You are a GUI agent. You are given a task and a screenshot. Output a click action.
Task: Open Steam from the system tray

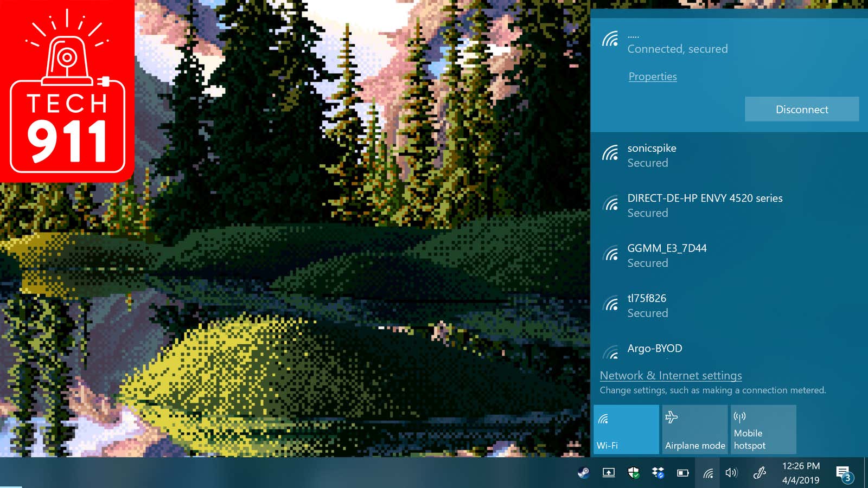(x=584, y=473)
